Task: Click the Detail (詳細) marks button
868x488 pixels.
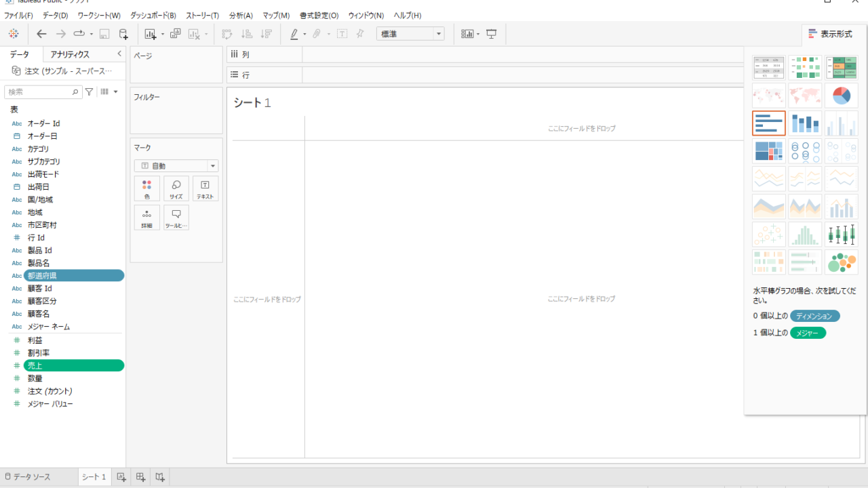Action: click(147, 218)
